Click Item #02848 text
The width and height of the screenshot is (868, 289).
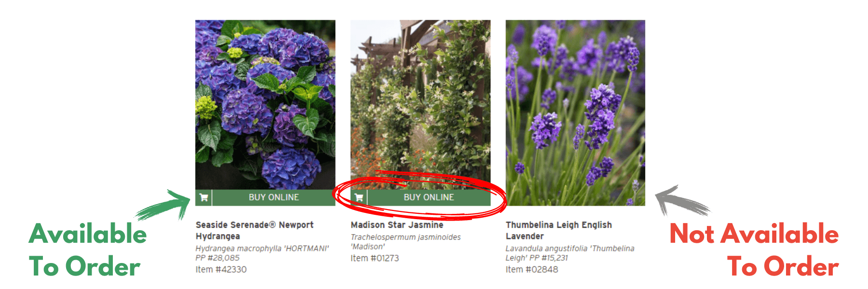[532, 270]
